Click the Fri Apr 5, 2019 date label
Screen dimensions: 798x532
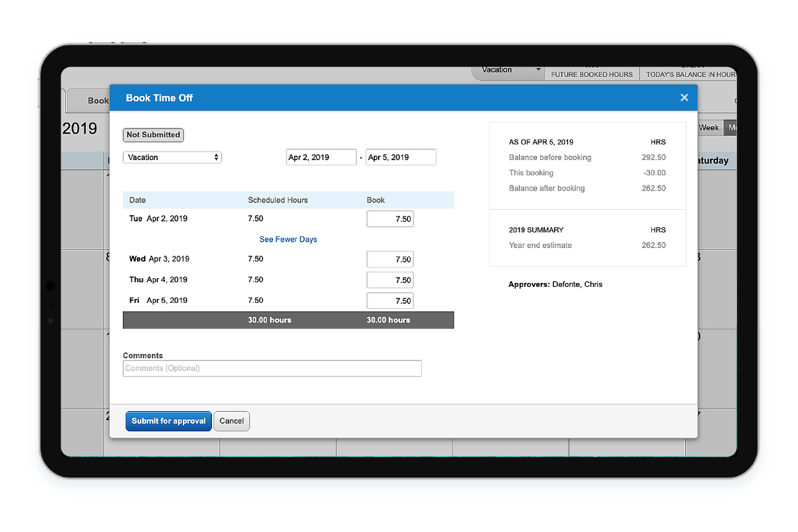[158, 300]
